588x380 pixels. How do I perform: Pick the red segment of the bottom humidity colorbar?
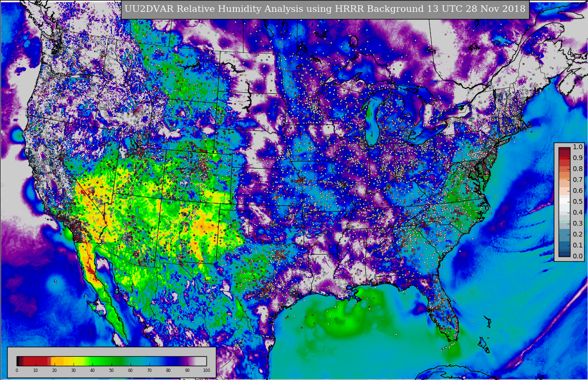36,361
